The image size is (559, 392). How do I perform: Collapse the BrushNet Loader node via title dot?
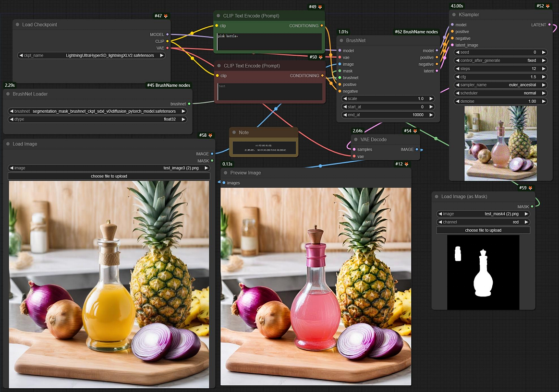tap(8, 94)
